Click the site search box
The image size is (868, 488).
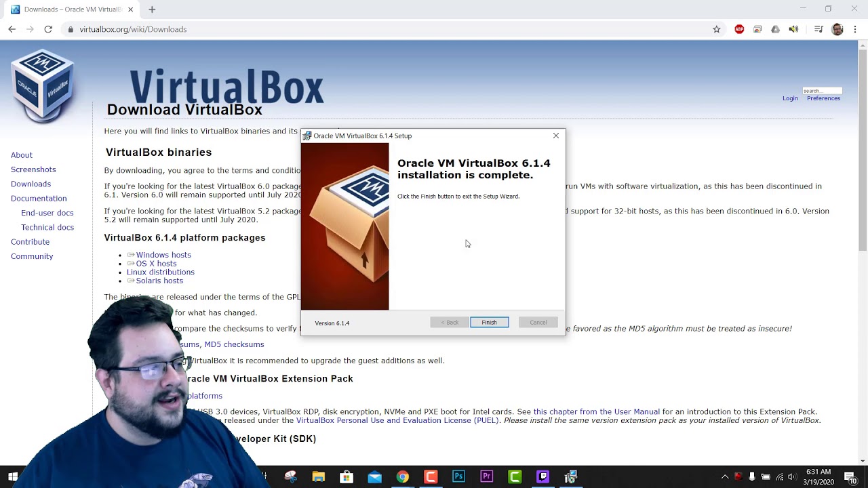(822, 90)
